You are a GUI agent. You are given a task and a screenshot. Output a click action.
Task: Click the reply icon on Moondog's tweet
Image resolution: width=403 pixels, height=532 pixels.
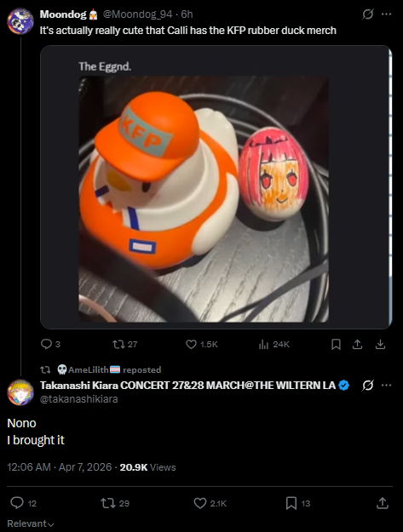click(x=46, y=344)
